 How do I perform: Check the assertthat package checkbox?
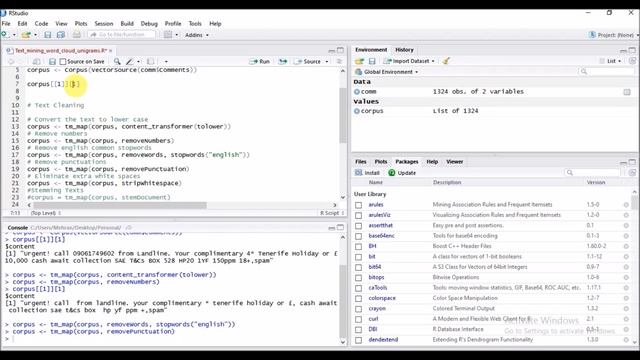click(x=358, y=226)
